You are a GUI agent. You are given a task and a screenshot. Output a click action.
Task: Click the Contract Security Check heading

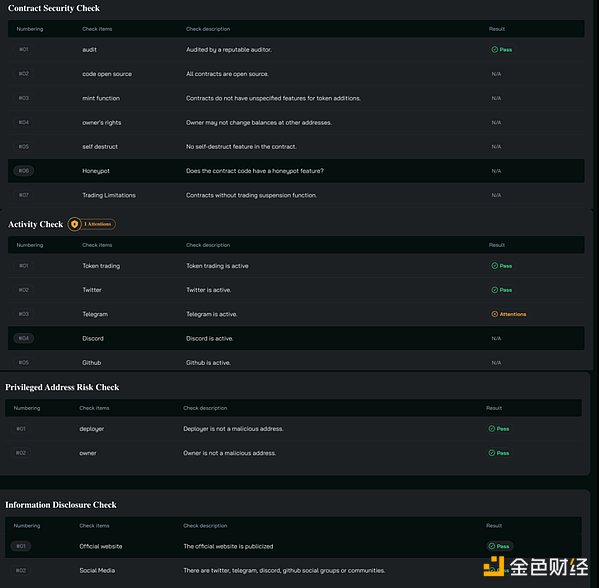[54, 8]
